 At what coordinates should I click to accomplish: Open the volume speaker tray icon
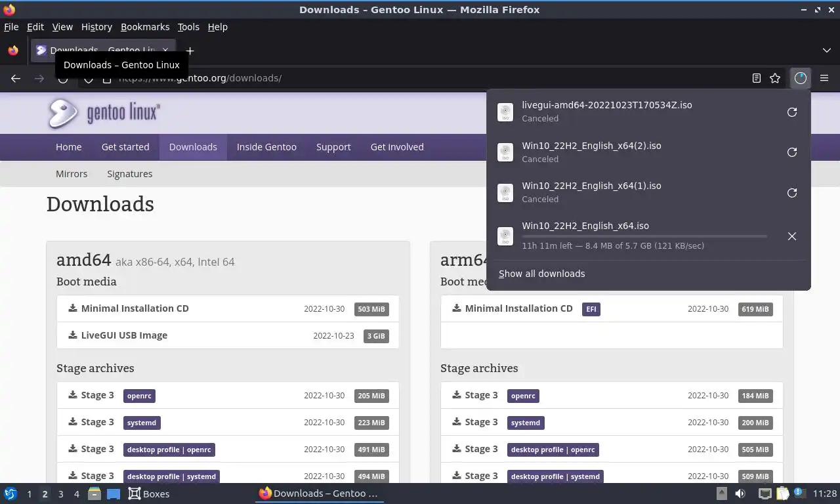click(x=740, y=493)
